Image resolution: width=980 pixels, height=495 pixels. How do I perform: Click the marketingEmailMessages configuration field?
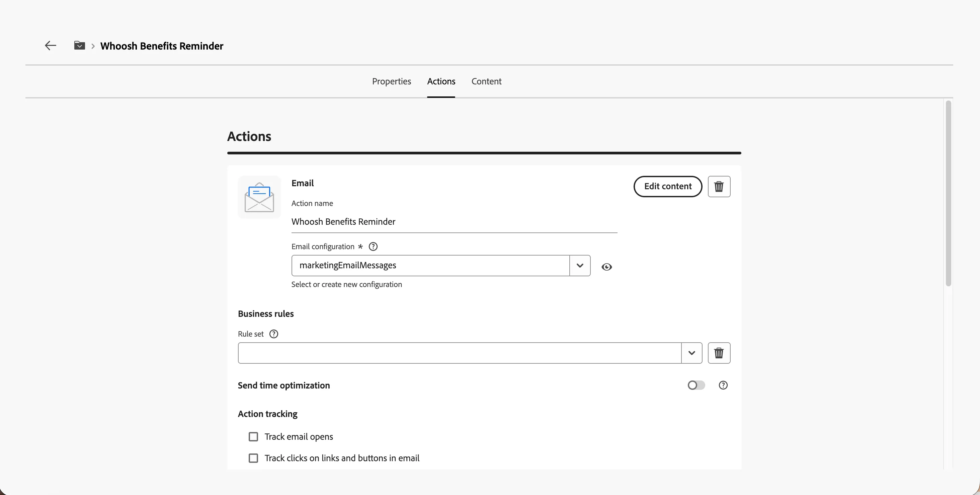430,265
